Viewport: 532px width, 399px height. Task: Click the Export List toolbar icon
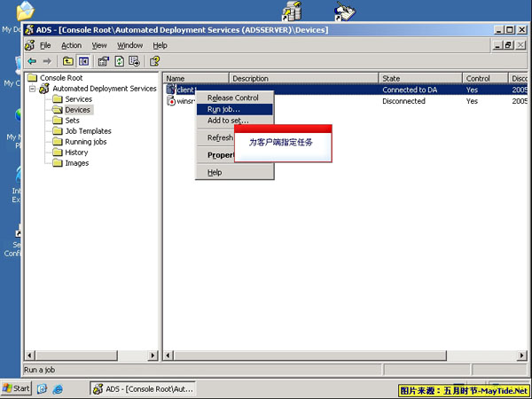tap(135, 61)
